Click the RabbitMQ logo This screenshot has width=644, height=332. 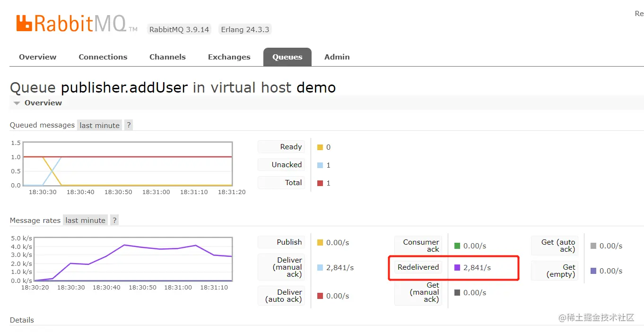pyautogui.click(x=76, y=23)
